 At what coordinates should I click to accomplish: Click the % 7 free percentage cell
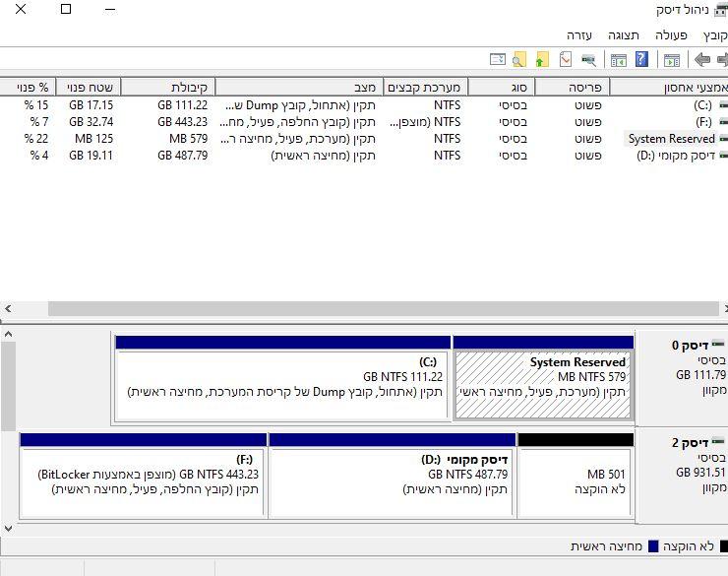pyautogui.click(x=39, y=122)
